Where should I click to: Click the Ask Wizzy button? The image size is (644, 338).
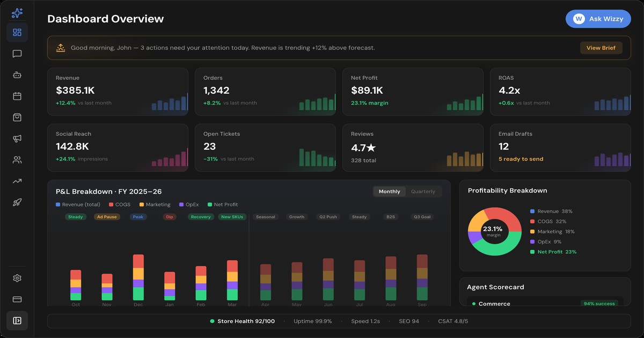598,19
